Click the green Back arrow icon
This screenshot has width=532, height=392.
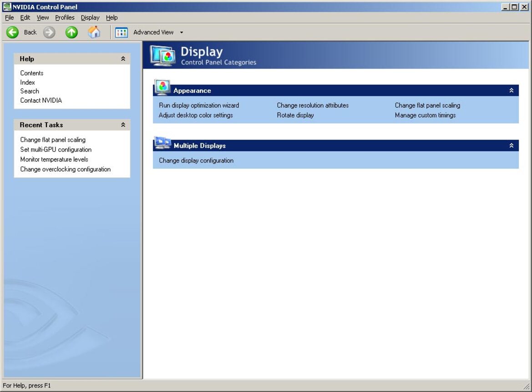[x=13, y=32]
